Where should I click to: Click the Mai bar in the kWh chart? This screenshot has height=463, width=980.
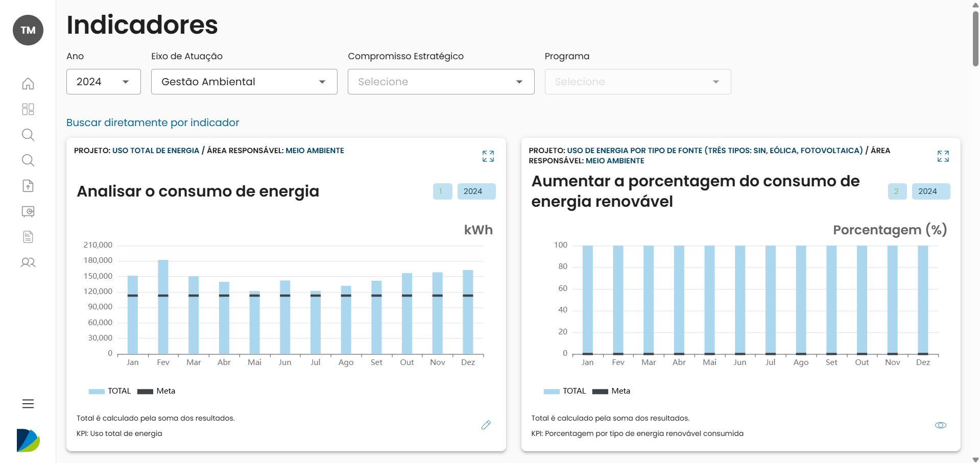click(254, 323)
